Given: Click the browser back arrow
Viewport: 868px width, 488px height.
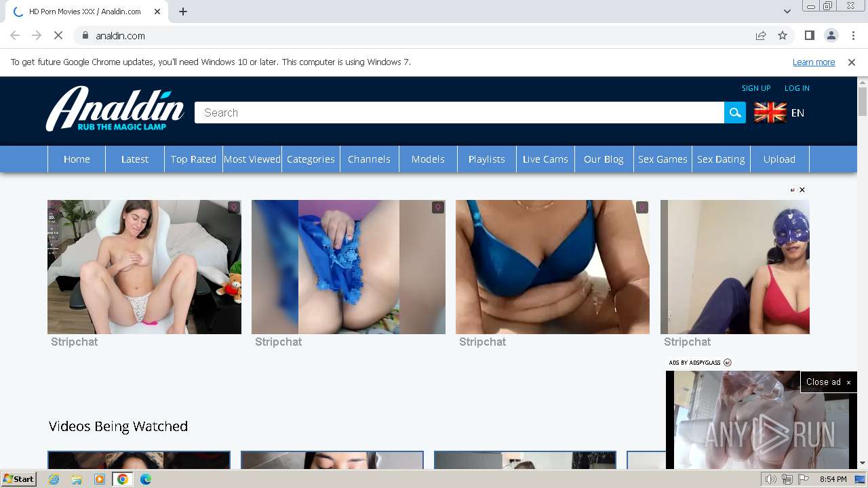Looking at the screenshot, I should click(x=15, y=35).
